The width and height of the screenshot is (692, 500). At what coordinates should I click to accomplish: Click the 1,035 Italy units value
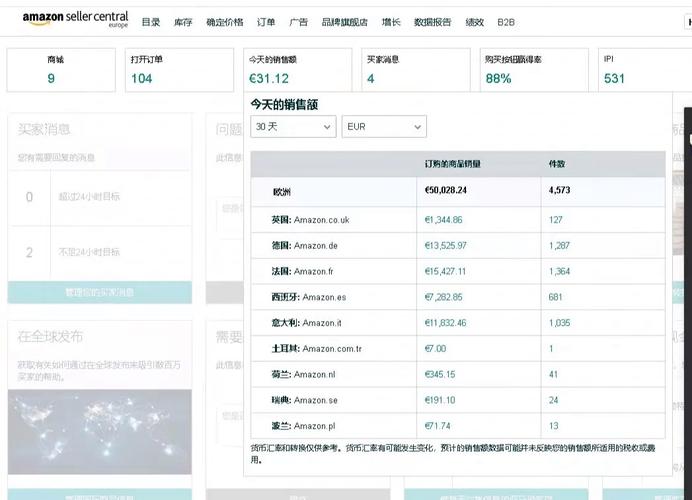click(x=559, y=323)
